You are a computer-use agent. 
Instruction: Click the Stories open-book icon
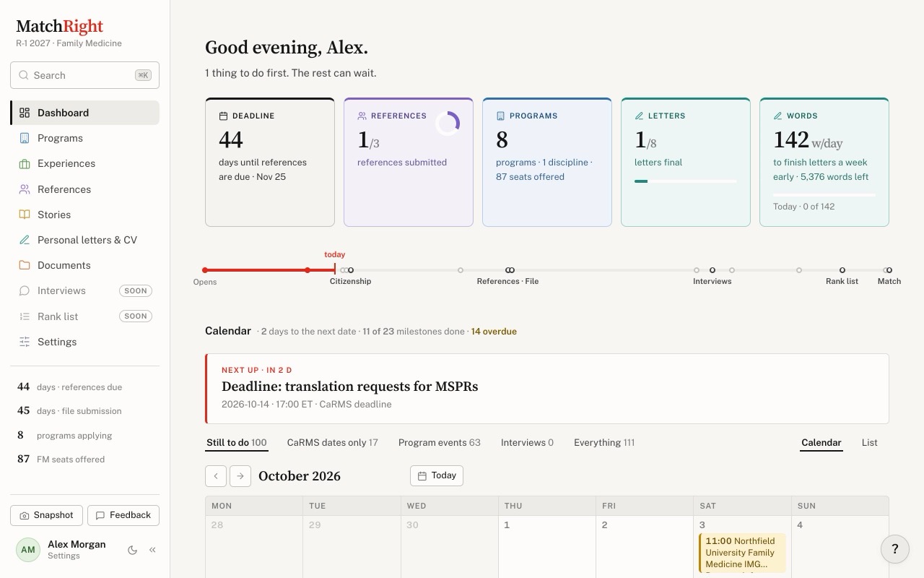click(x=25, y=215)
